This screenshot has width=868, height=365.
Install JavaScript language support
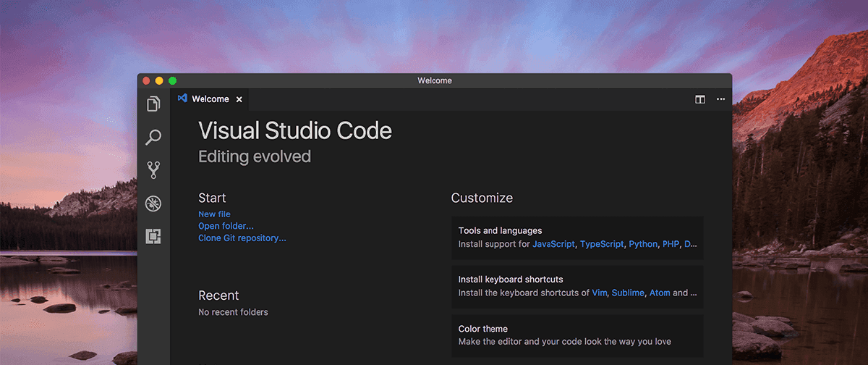tap(553, 244)
